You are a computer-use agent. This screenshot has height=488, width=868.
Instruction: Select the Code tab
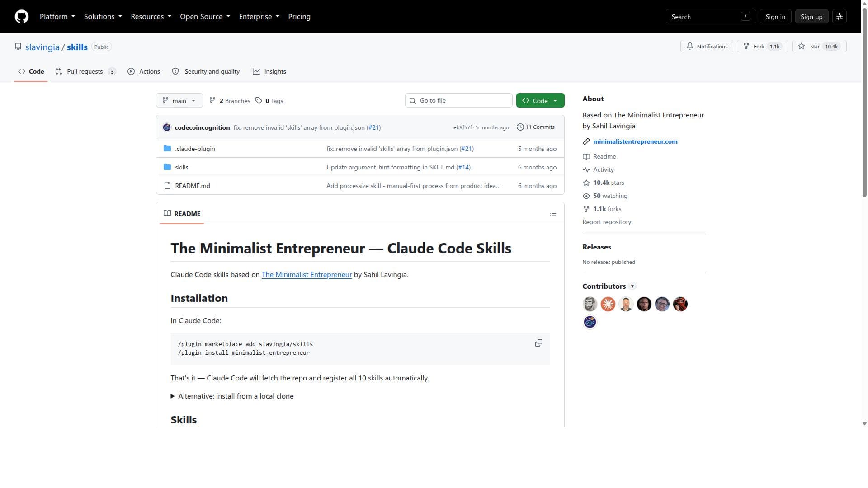click(31, 72)
